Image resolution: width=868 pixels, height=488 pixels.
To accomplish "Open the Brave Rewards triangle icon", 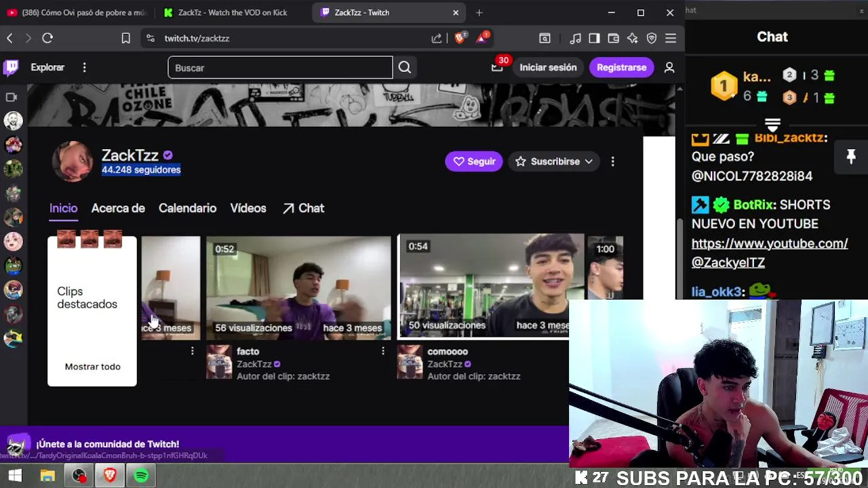I will click(482, 38).
